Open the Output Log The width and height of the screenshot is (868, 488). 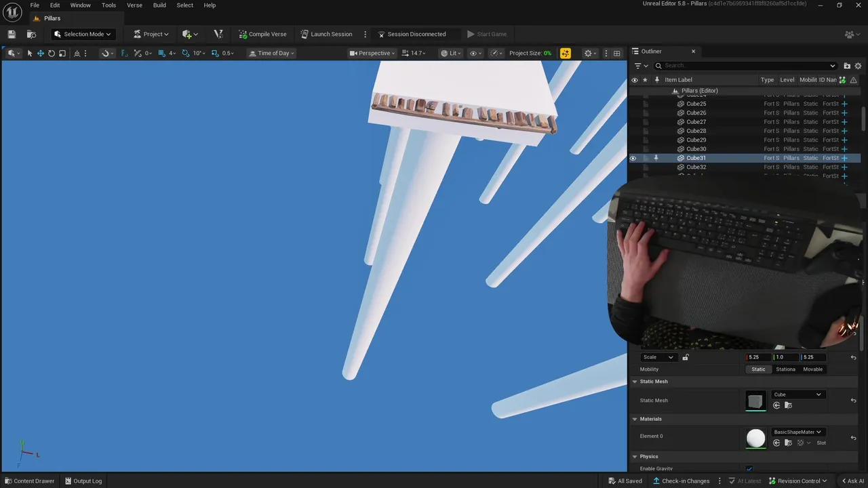click(83, 481)
